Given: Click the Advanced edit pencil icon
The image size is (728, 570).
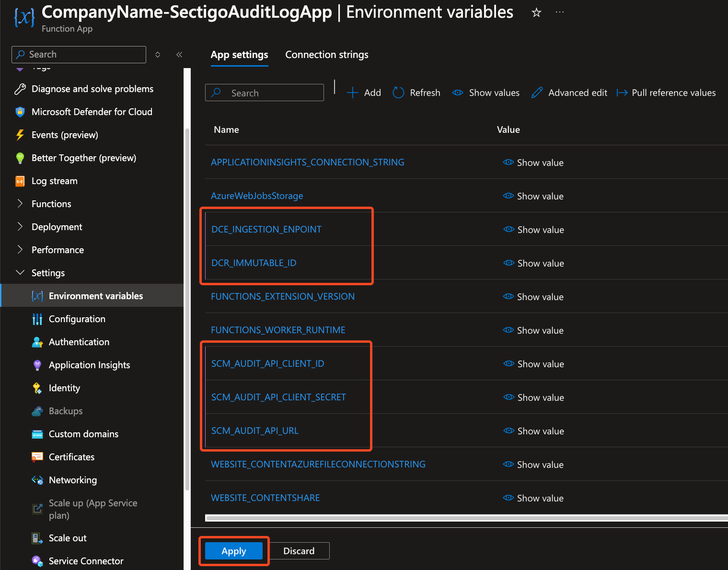Looking at the screenshot, I should point(537,93).
